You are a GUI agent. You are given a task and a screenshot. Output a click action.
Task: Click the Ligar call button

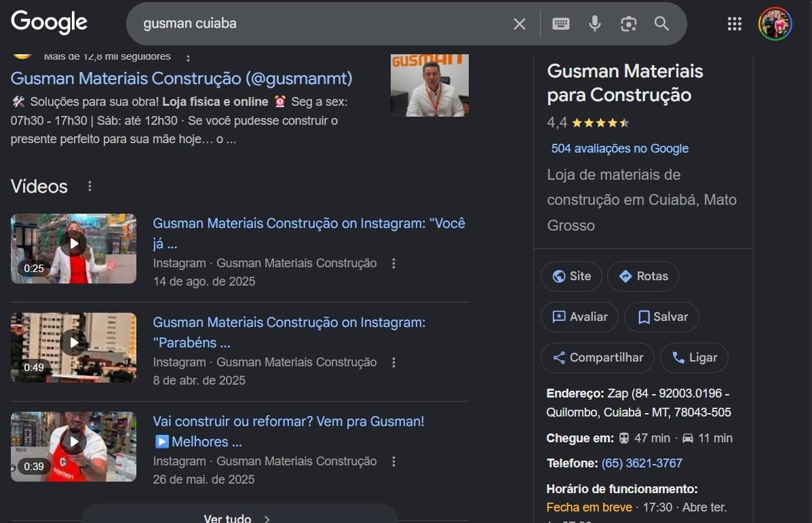695,357
